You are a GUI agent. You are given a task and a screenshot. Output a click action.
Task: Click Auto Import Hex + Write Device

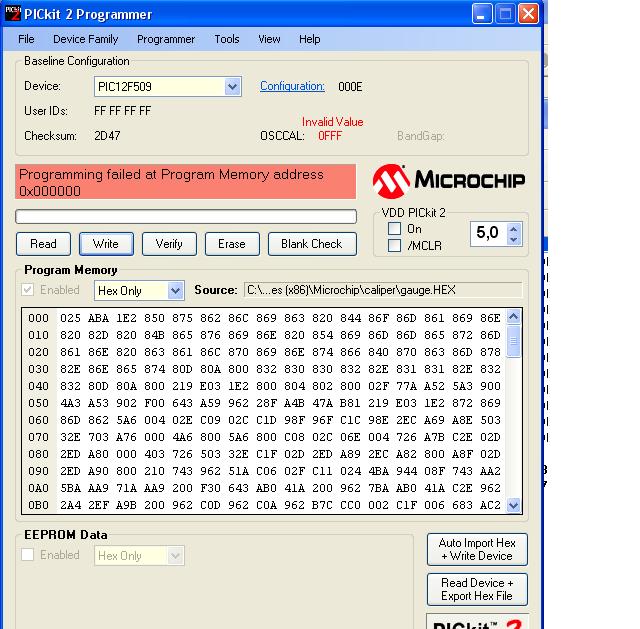pyautogui.click(x=477, y=549)
